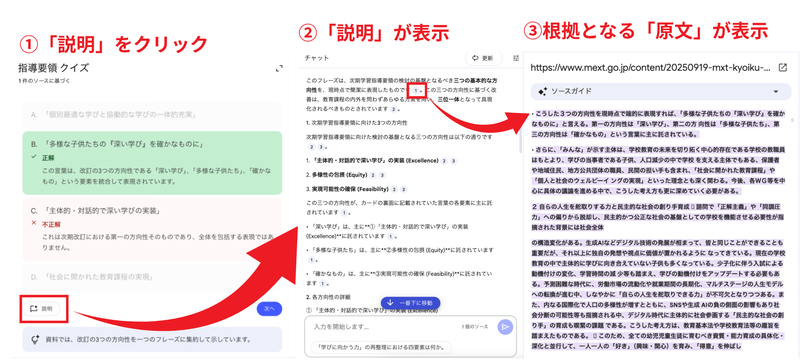Go to next question with 次へ

269,308
